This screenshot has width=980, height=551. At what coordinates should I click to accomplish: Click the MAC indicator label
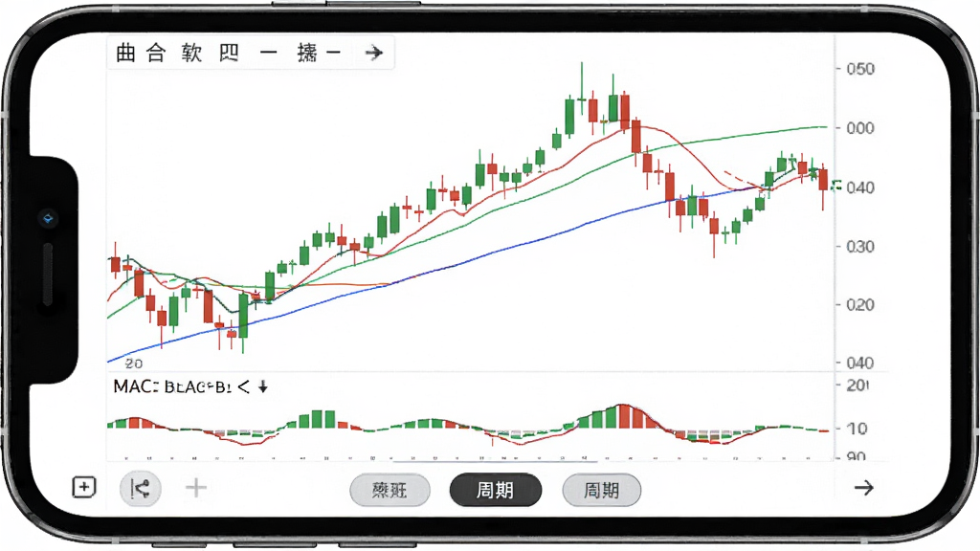coord(133,386)
